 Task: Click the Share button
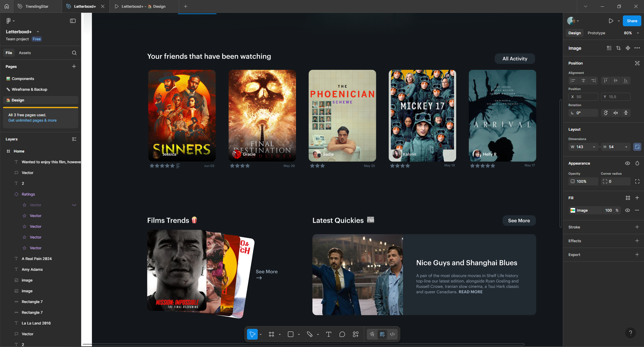(632, 21)
